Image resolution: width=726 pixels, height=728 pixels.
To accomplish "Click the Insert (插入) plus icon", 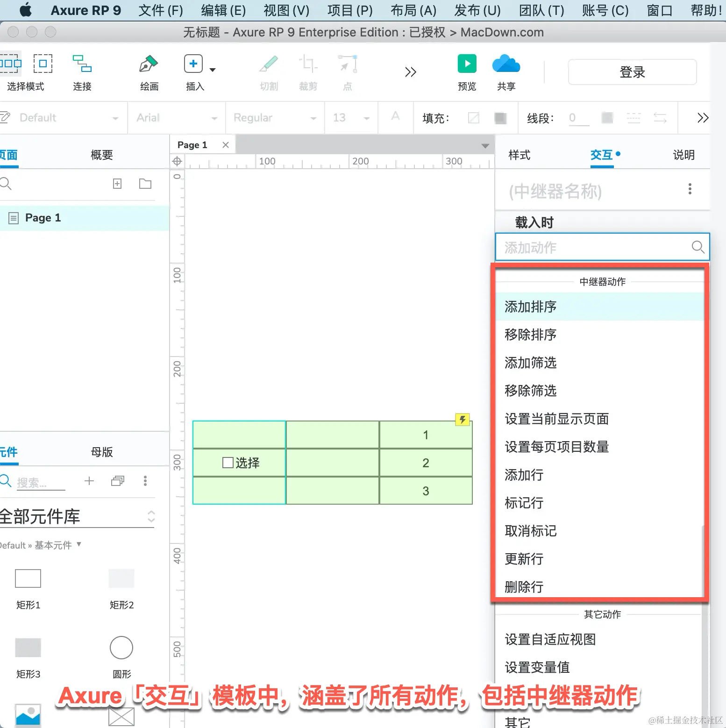I will pos(193,64).
